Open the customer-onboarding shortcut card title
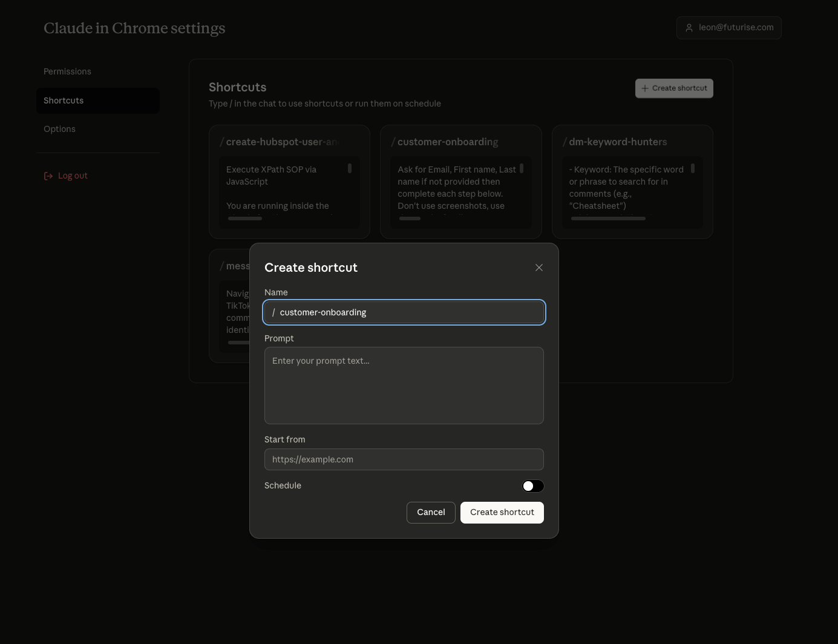This screenshot has height=644, width=838. (444, 142)
